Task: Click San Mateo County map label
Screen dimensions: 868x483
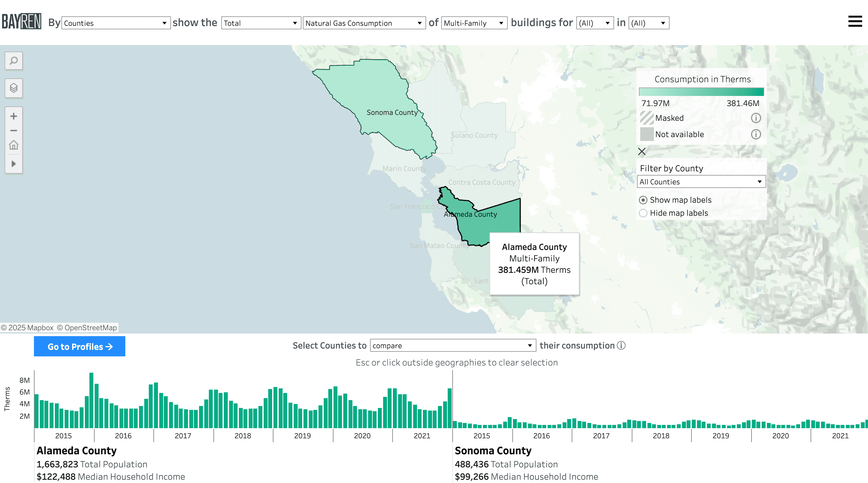Action: point(440,246)
